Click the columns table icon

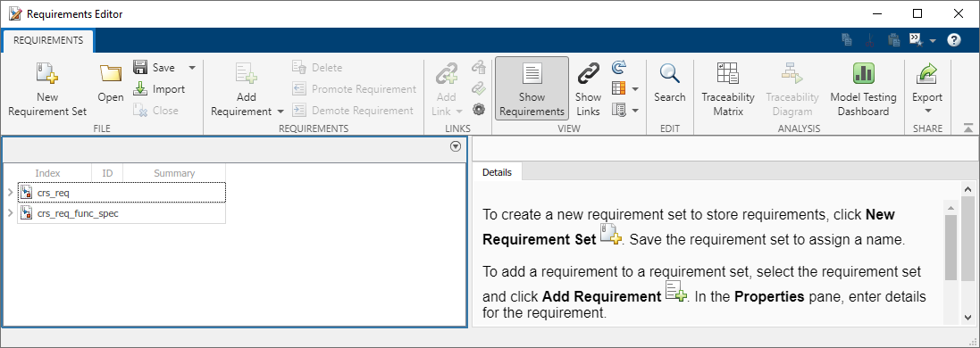point(619,88)
